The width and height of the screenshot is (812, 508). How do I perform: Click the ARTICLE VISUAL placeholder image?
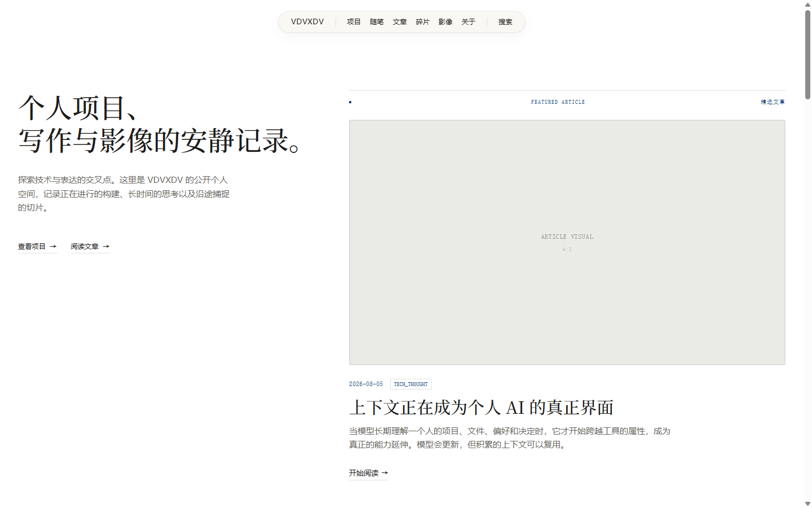tap(567, 242)
